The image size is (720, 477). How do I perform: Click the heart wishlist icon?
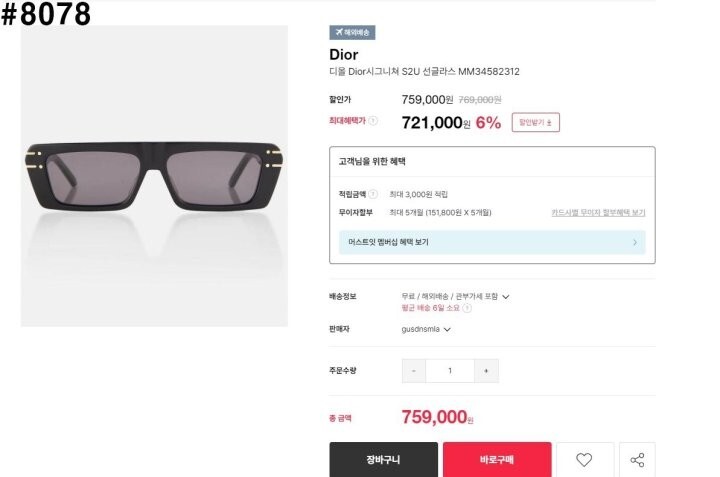(x=585, y=460)
